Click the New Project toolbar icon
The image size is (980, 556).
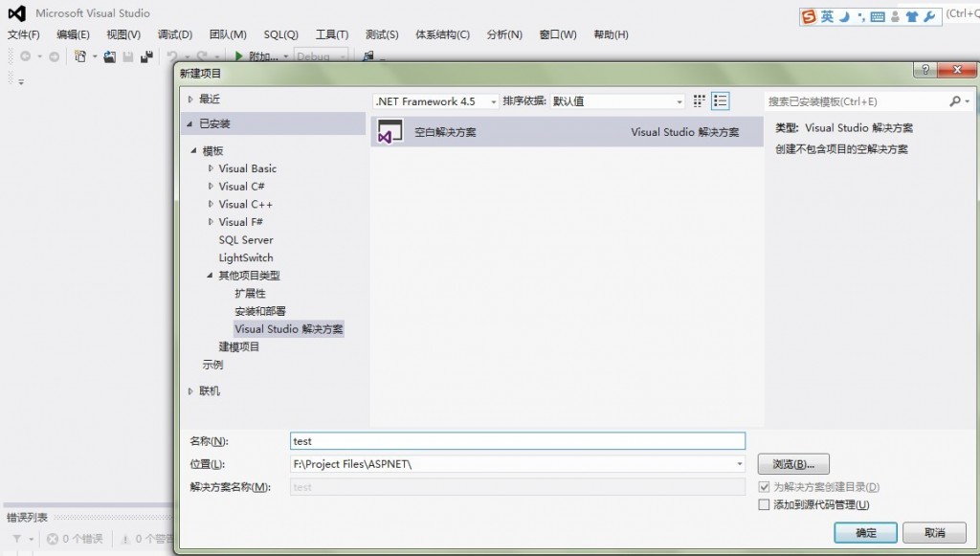click(x=80, y=56)
